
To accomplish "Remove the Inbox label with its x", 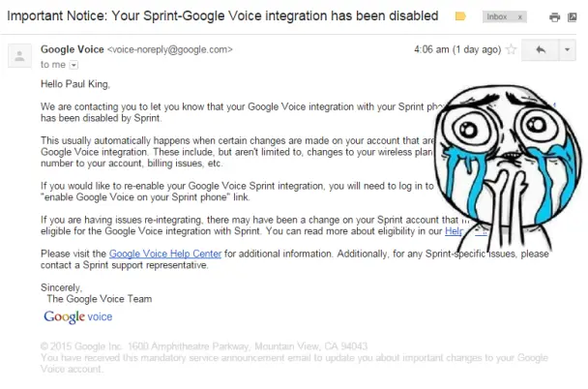I will pyautogui.click(x=519, y=16).
